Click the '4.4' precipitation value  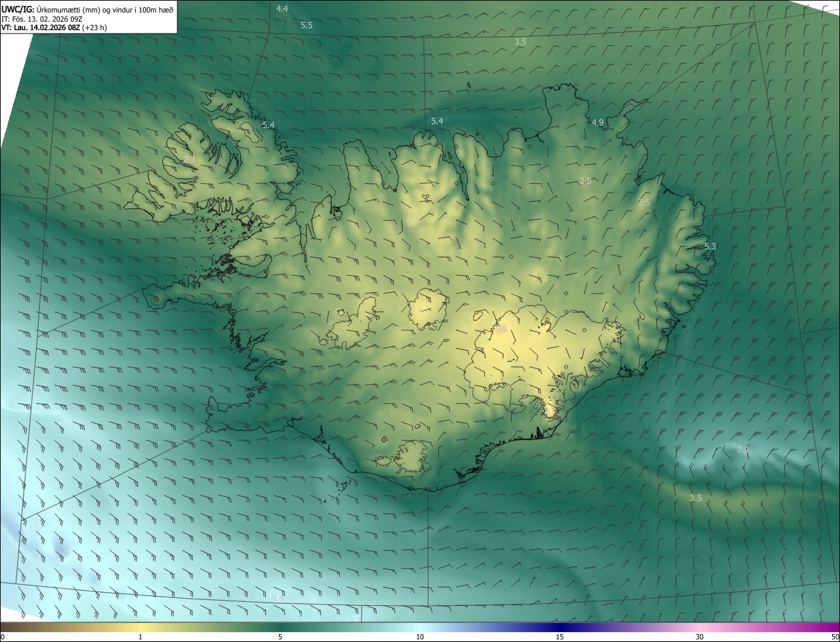click(282, 9)
